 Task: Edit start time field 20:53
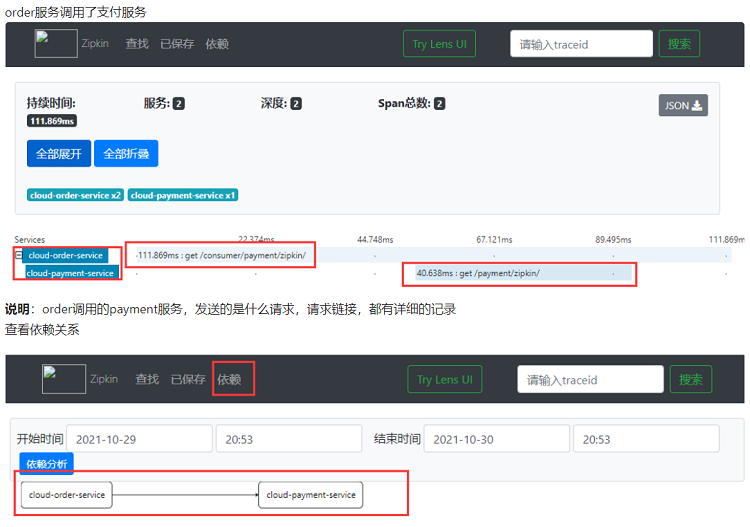pos(289,439)
